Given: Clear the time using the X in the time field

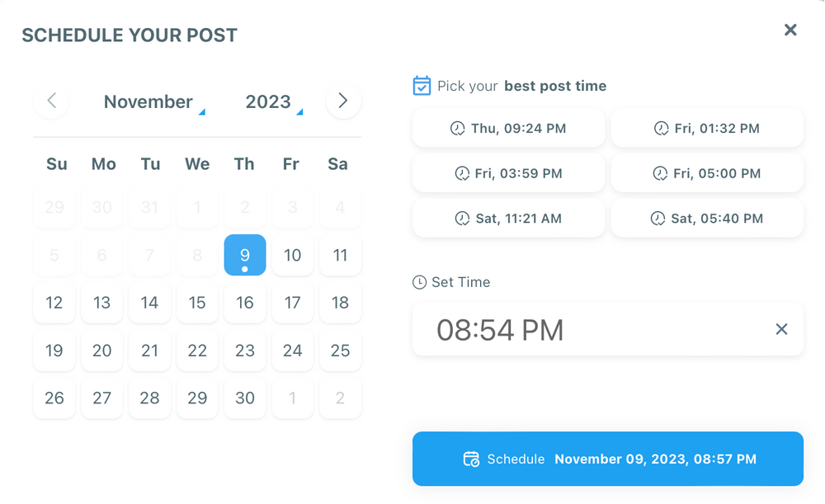Looking at the screenshot, I should tap(781, 328).
